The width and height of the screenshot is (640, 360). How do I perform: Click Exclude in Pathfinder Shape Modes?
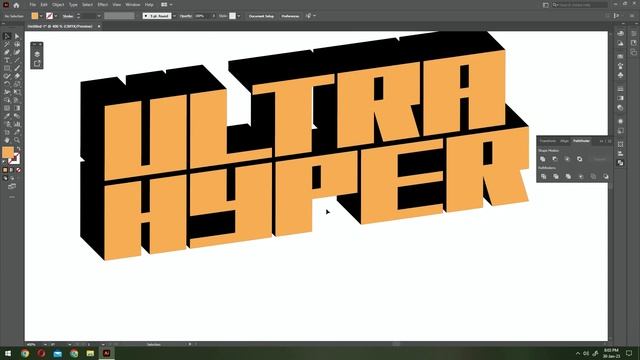click(x=580, y=159)
